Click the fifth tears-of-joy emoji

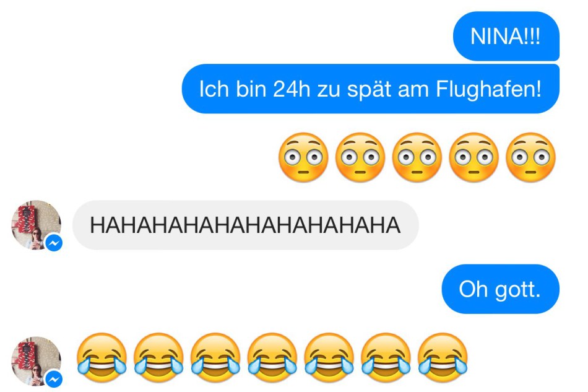tap(329, 357)
